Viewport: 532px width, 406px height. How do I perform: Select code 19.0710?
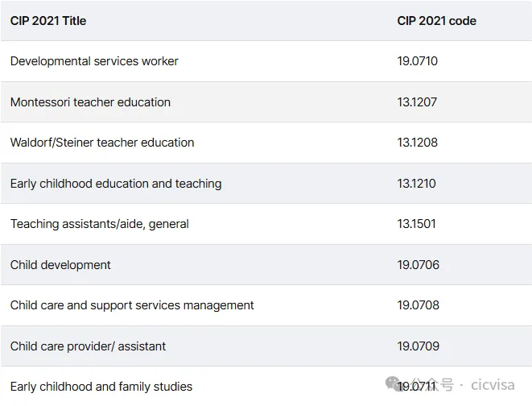pyautogui.click(x=417, y=61)
